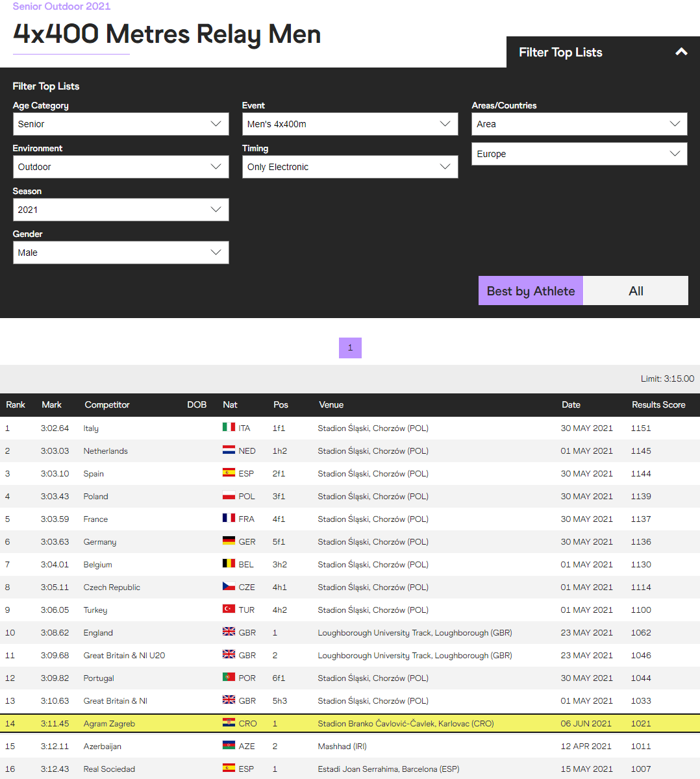Click the Belgium flag icon
700x779 pixels.
coord(229,563)
